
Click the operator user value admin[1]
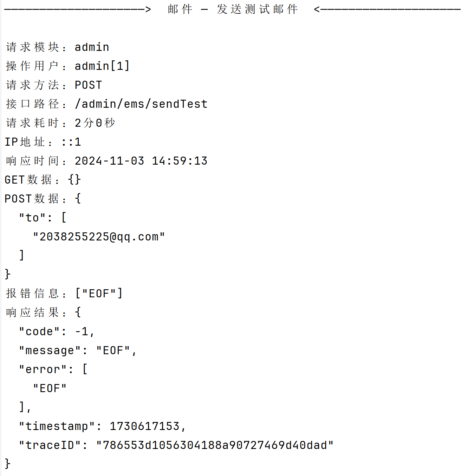click(x=102, y=66)
